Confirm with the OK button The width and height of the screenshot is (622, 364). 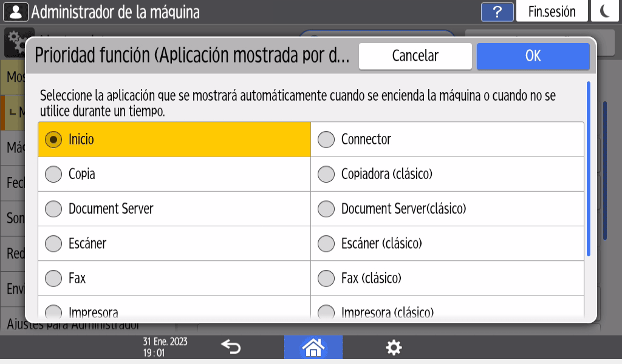click(533, 56)
